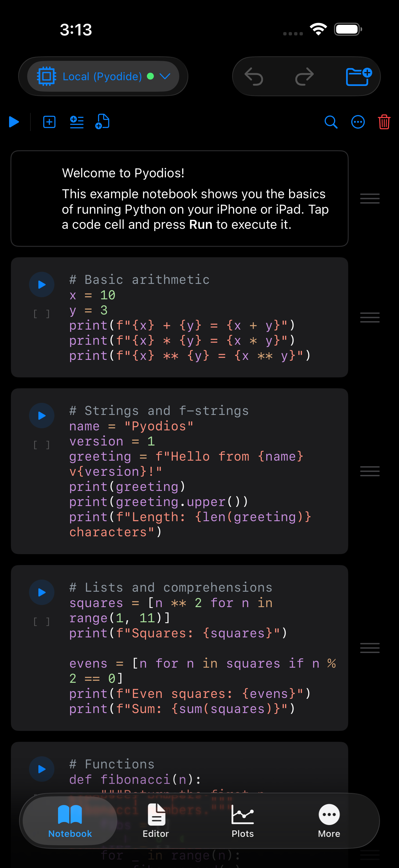
Task: Tap the execution count brackets of Lists cell
Action: (x=42, y=622)
